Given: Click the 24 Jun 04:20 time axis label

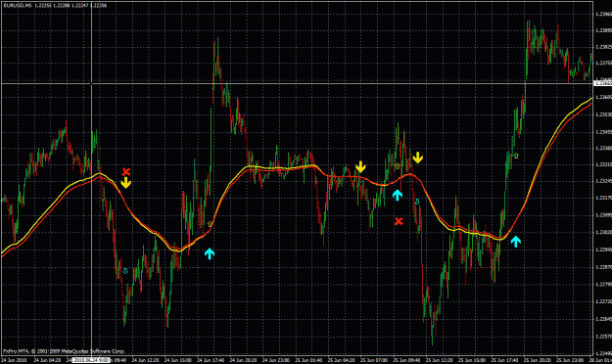Looking at the screenshot, I should tap(47, 360).
